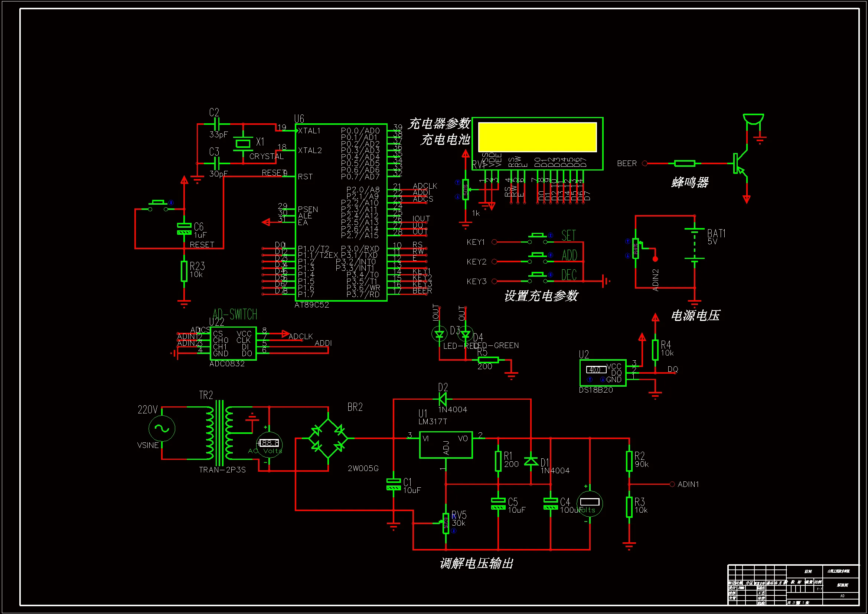This screenshot has width=868, height=614.
Task: Click the buzzer speaker symbol
Action: [753, 119]
